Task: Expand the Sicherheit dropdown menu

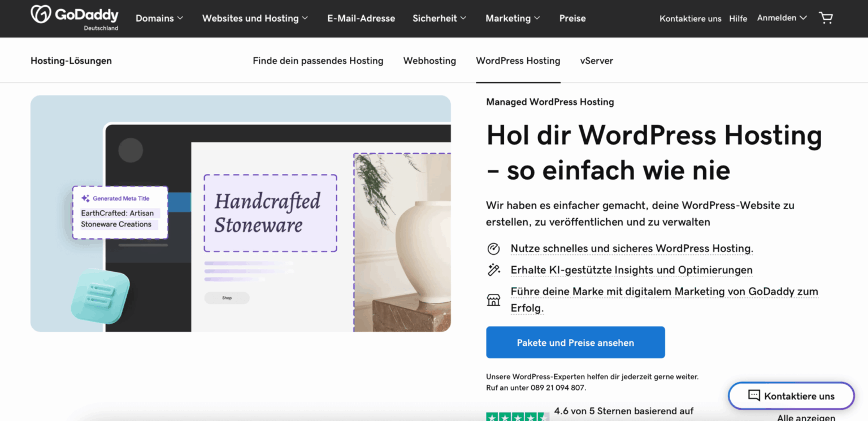Action: pos(439,18)
